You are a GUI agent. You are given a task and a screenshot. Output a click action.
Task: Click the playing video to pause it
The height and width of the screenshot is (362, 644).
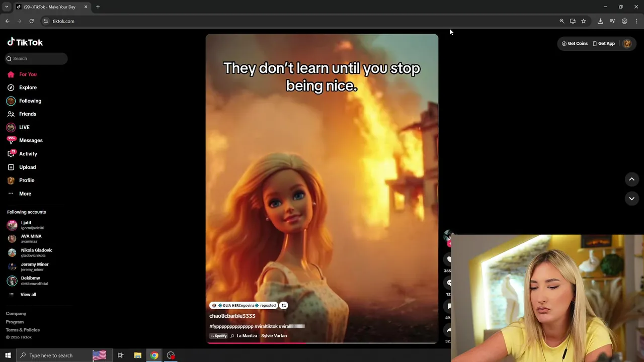pos(322,189)
